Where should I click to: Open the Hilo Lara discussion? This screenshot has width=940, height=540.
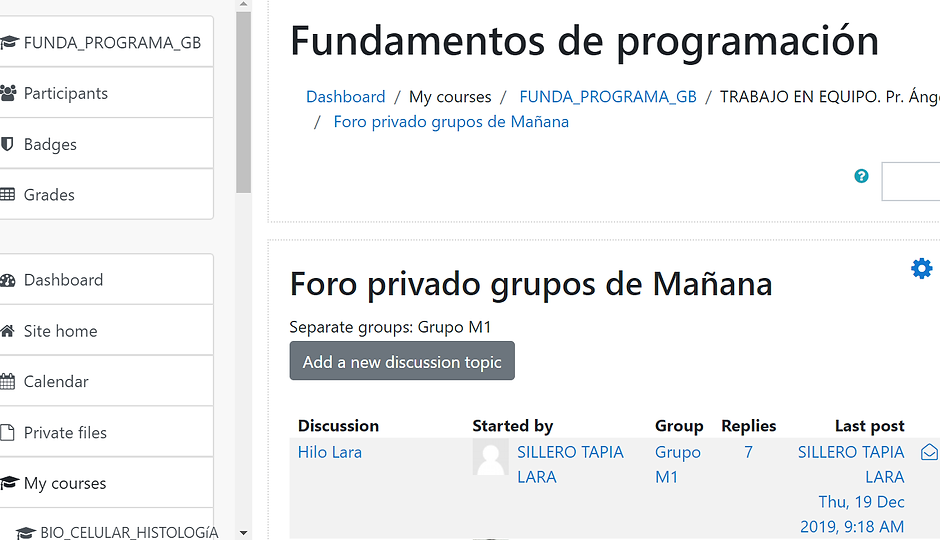point(330,452)
